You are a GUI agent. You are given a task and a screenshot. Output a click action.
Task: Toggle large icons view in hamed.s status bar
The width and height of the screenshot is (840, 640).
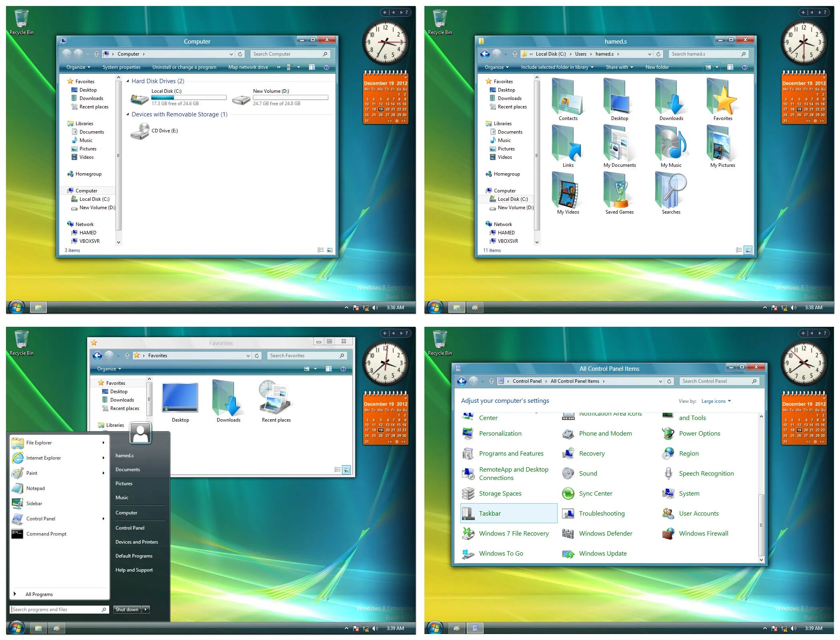748,250
